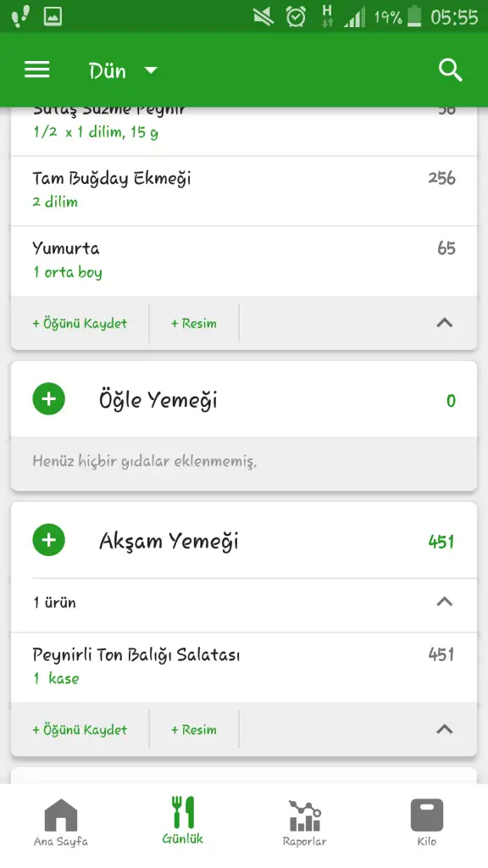Screen dimensions: 488x868
Task: Save Akşam Yemeği via Öğünü Kaydet
Action: [x=80, y=730]
